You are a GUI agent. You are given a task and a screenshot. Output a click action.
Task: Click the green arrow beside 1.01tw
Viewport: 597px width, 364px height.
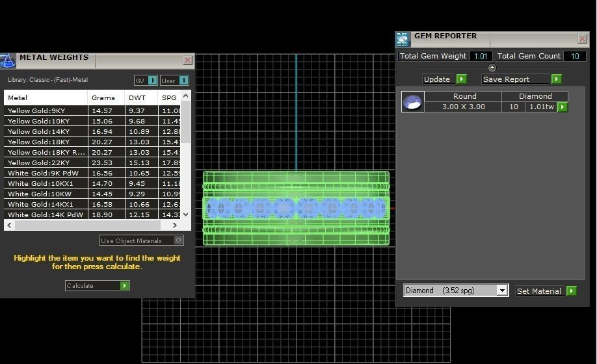tap(563, 107)
